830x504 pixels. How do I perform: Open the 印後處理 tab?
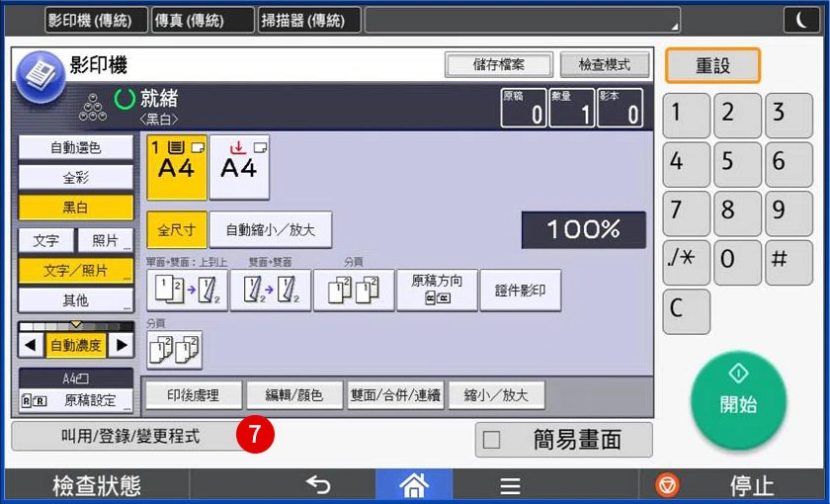tap(194, 395)
